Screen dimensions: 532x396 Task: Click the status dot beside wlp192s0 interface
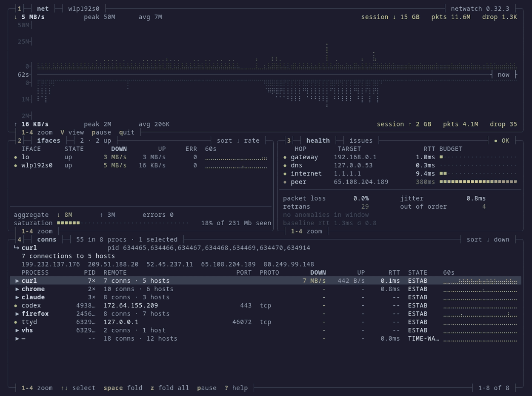(16, 166)
